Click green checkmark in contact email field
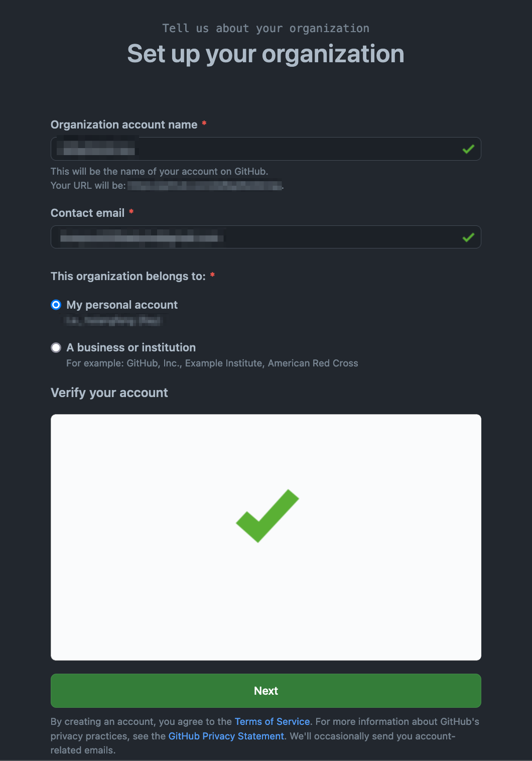The width and height of the screenshot is (532, 761). (x=468, y=237)
